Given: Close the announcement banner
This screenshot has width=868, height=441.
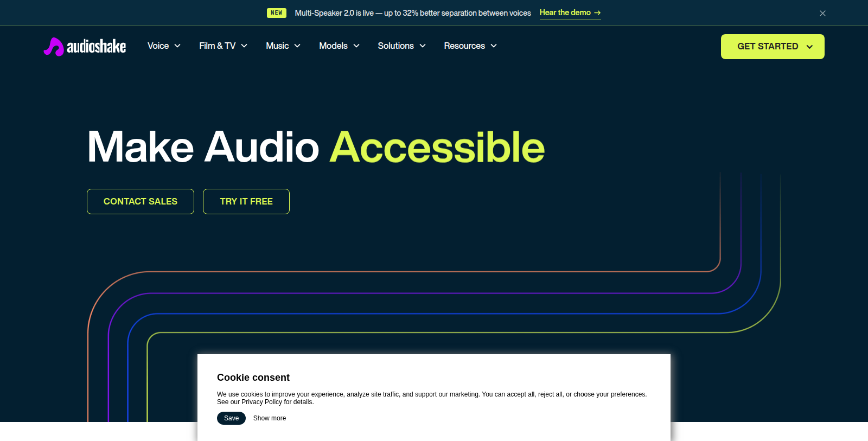Looking at the screenshot, I should click(822, 13).
